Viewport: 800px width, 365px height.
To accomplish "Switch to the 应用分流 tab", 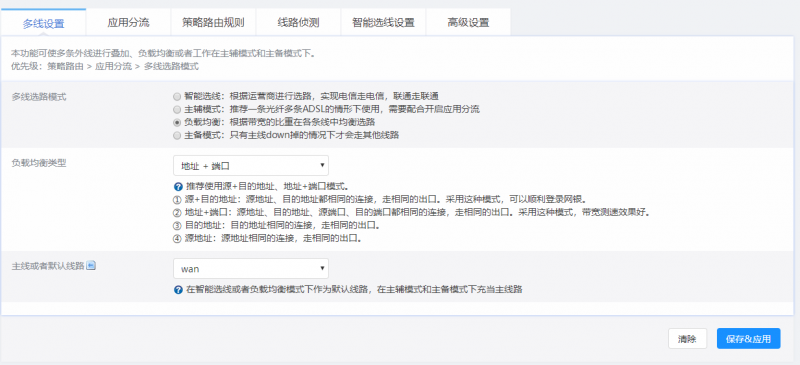I will (x=129, y=22).
